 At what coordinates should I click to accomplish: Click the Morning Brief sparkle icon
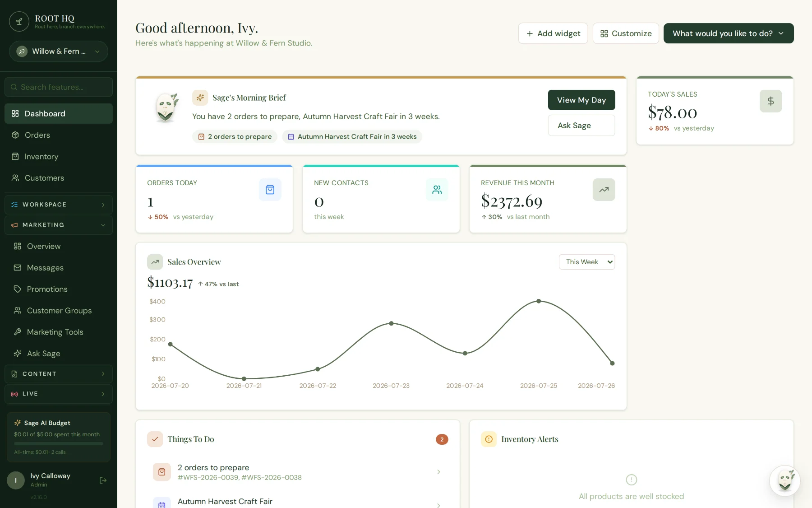point(200,98)
